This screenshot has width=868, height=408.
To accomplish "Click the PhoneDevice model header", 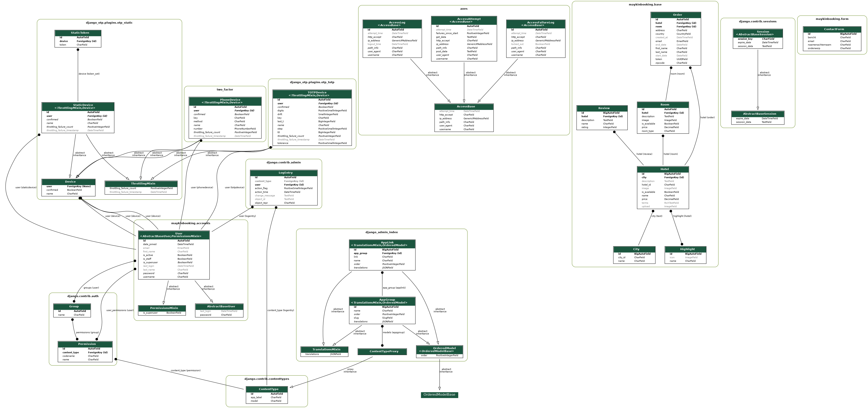I will (225, 101).
